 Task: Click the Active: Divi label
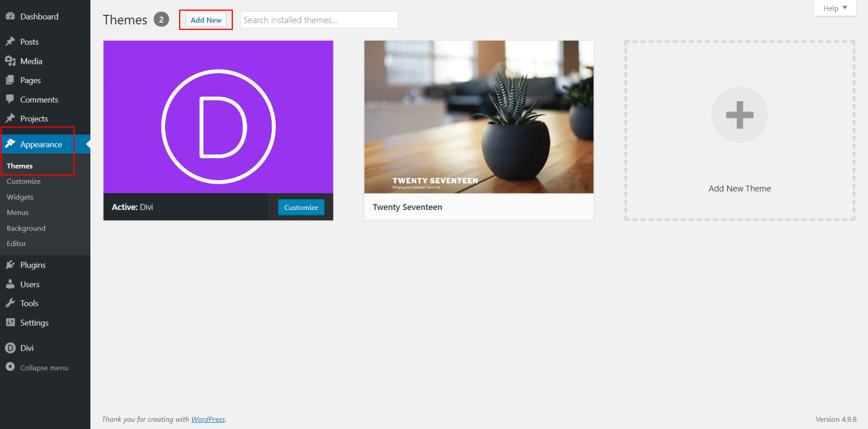click(x=132, y=207)
